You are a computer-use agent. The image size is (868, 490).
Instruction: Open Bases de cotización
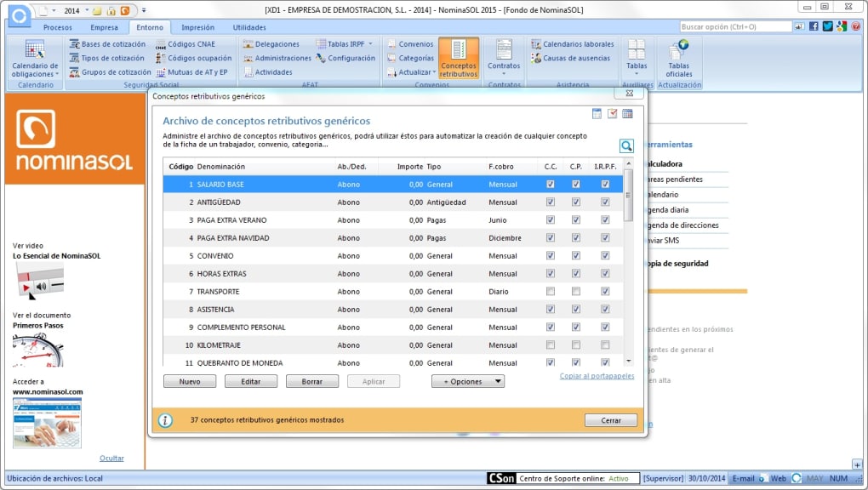[x=107, y=44]
